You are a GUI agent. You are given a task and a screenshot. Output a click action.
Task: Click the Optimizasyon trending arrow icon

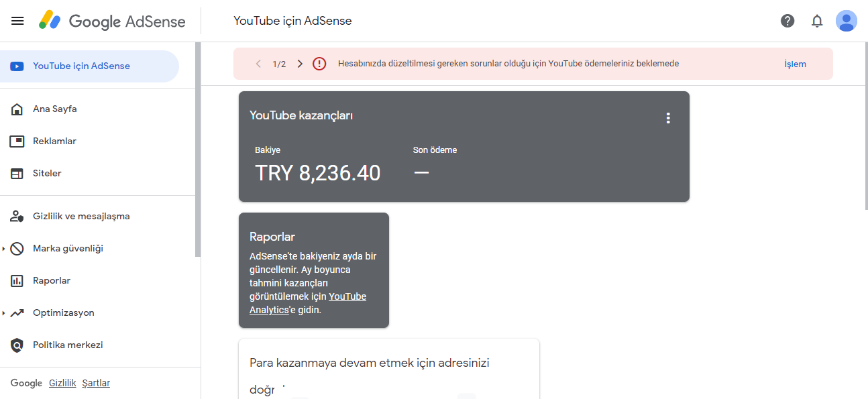tap(17, 313)
